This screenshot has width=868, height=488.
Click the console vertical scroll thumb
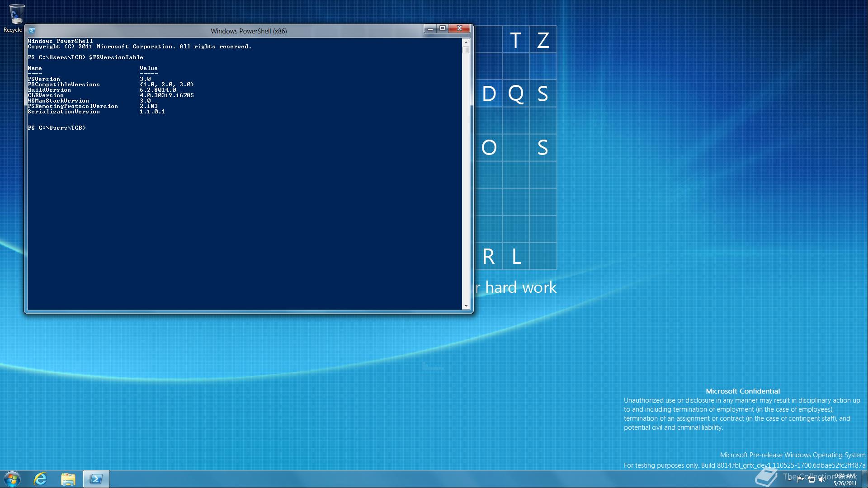tap(466, 50)
